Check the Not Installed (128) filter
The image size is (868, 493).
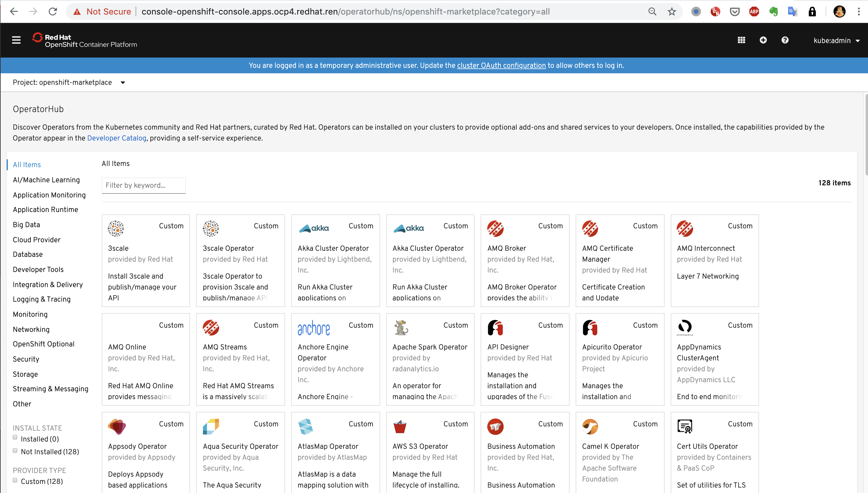[x=15, y=450]
